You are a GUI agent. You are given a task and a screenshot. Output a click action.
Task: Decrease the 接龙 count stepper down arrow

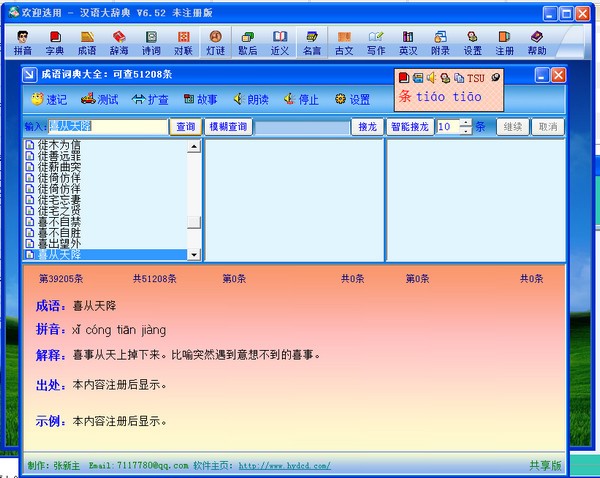tap(466, 131)
